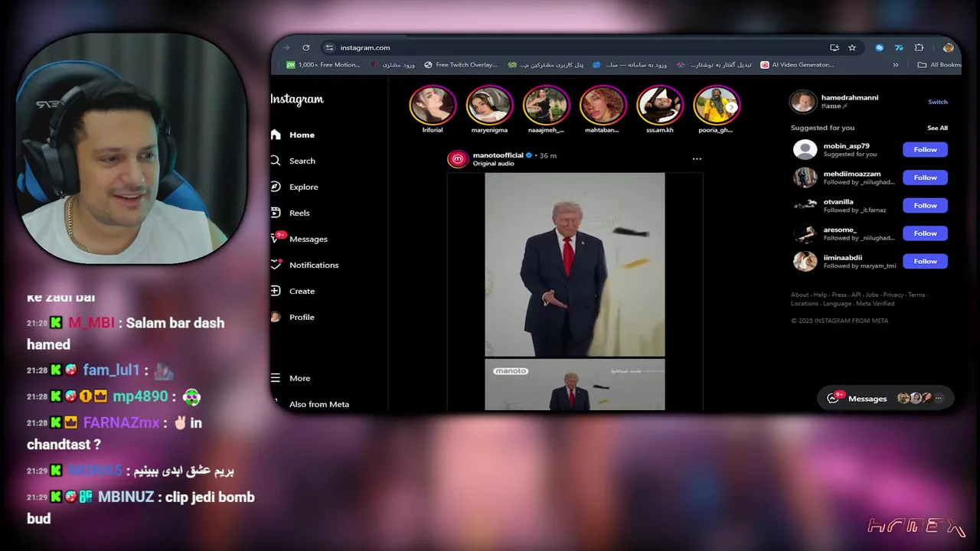Click mp4890 username in chat
Screen dimensions: 980x551
tap(140, 396)
